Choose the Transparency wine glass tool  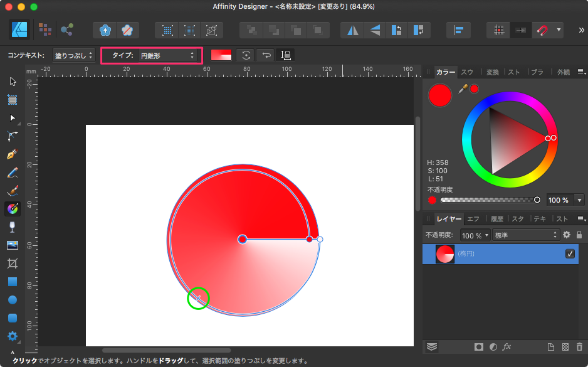[12, 226]
